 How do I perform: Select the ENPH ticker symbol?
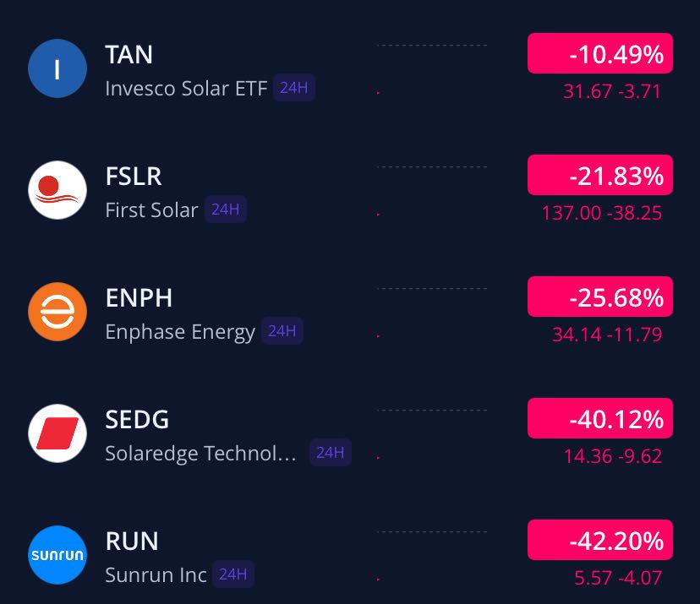(x=139, y=298)
